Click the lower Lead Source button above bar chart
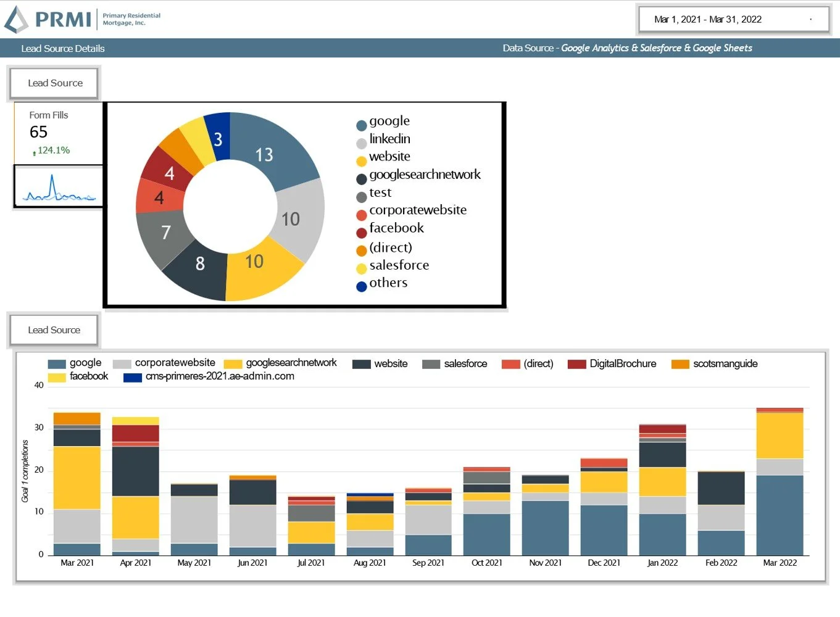This screenshot has height=617, width=840. click(54, 330)
